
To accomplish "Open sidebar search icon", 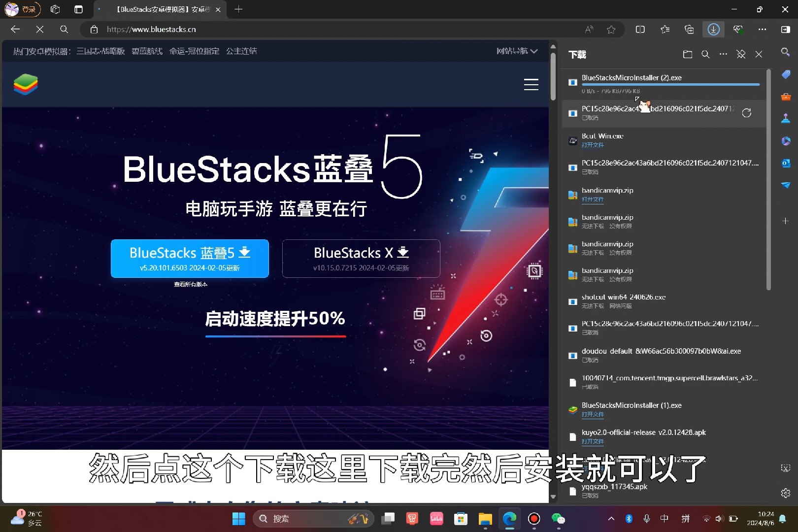I will (786, 52).
